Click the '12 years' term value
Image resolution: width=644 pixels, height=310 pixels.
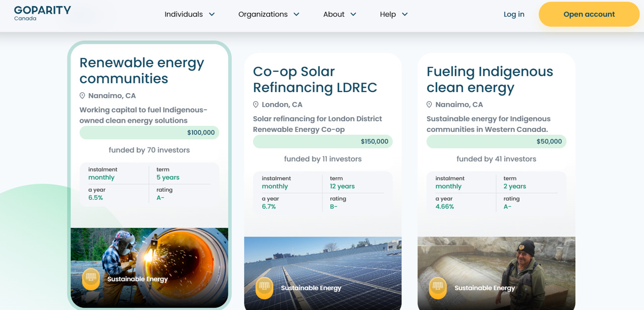[342, 187]
